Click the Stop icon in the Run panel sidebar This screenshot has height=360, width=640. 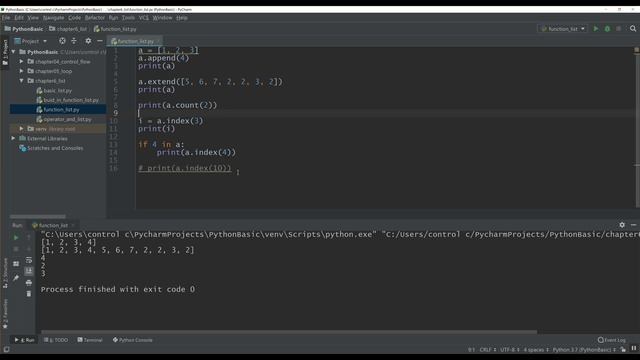(16, 249)
